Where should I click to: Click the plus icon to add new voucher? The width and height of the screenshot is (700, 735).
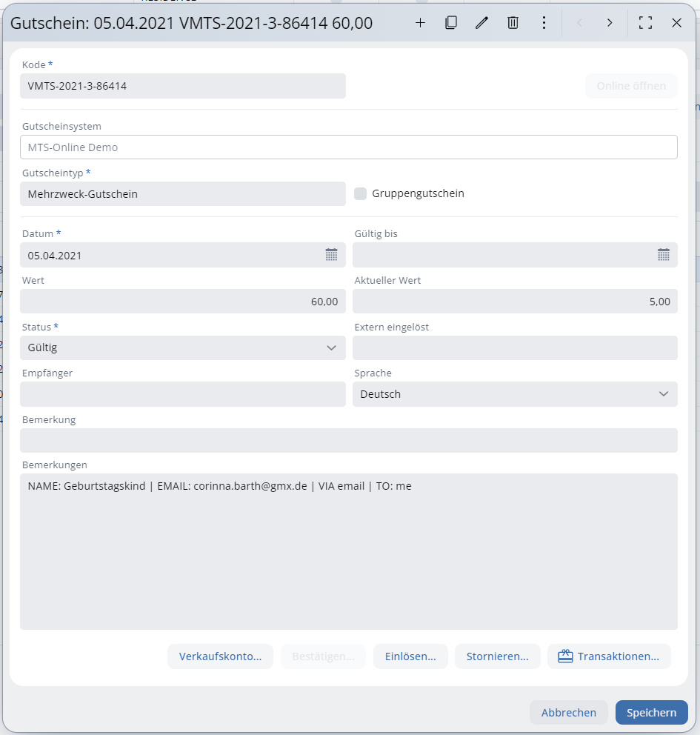point(420,23)
